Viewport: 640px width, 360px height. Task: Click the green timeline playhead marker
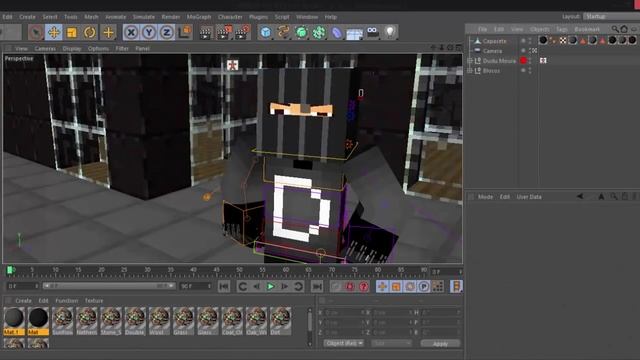click(x=10, y=270)
